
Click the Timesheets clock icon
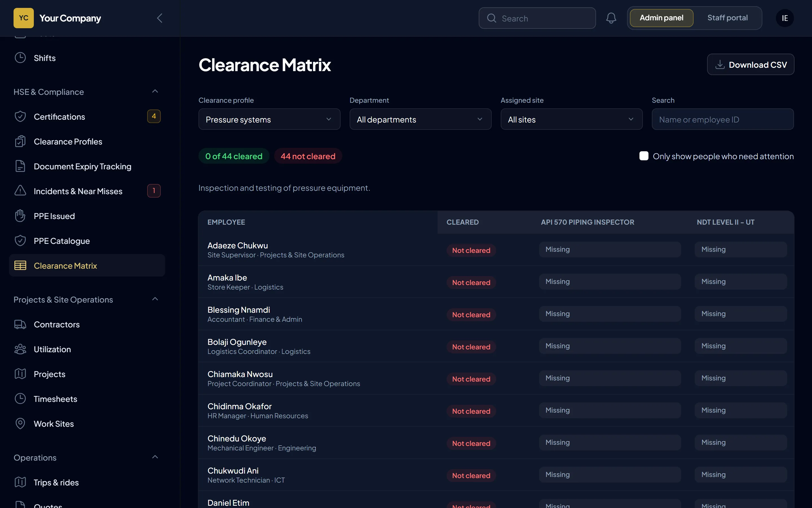tap(20, 399)
